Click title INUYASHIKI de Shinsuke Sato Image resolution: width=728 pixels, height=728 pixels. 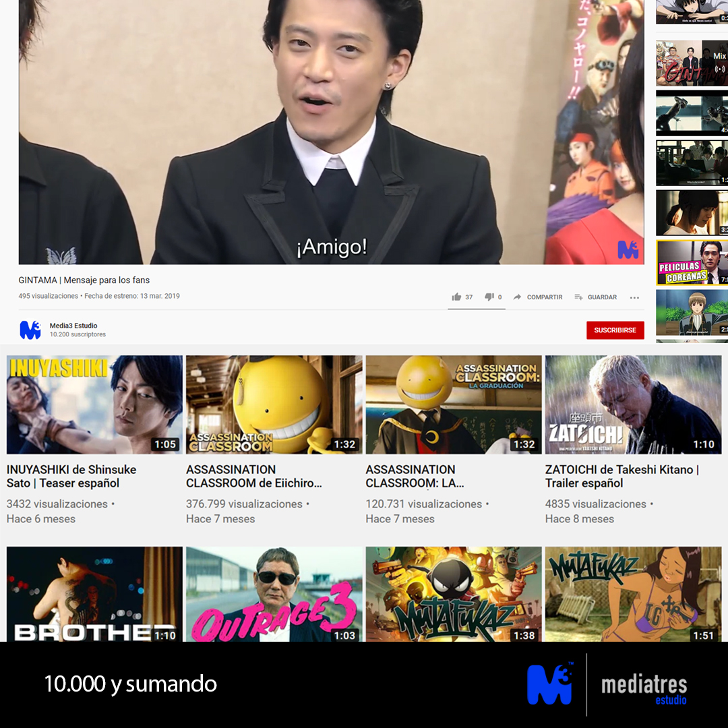71,477
